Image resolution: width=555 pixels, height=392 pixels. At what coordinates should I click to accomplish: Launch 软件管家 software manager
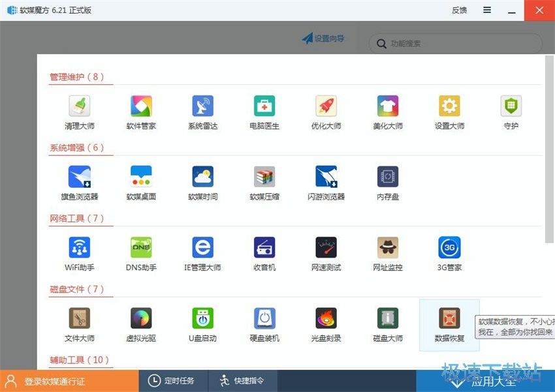pyautogui.click(x=141, y=112)
